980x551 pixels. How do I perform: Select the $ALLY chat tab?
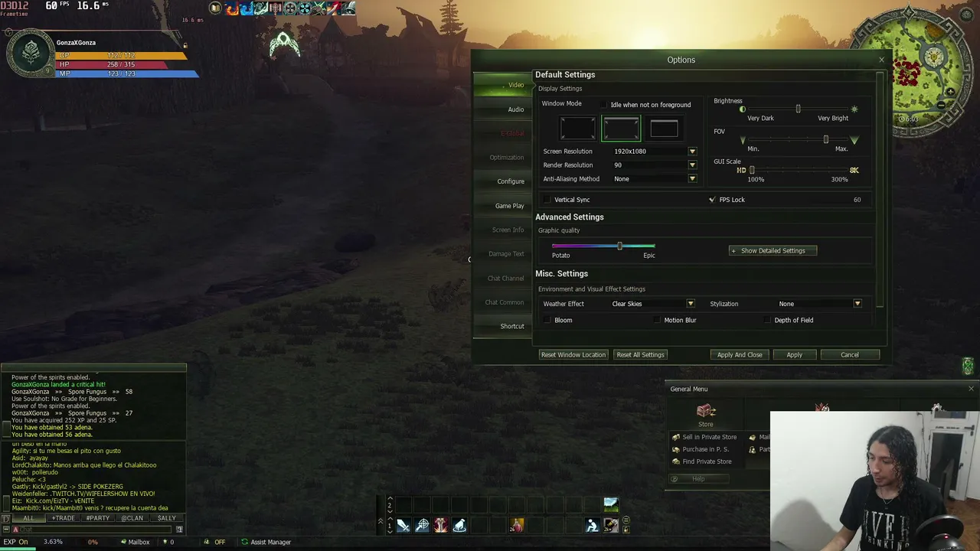point(166,518)
